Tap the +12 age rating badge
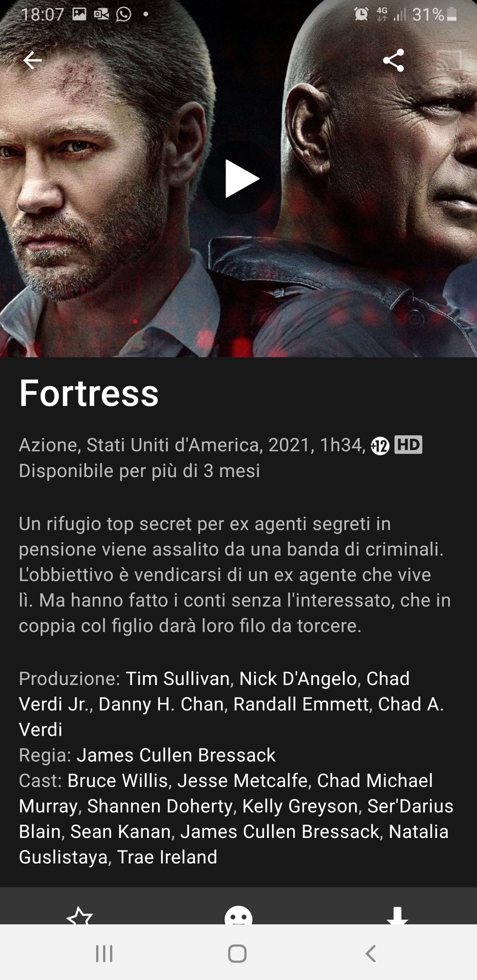The image size is (477, 980). (x=380, y=446)
